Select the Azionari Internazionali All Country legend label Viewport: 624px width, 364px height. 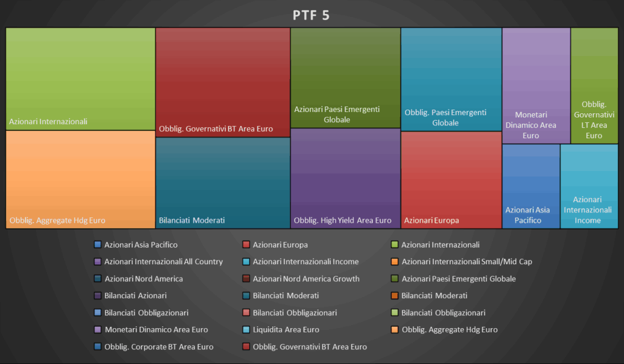[163, 262]
